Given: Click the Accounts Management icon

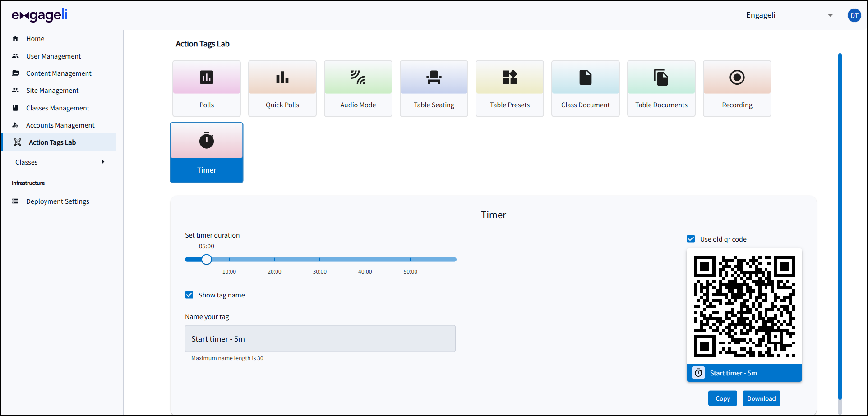Looking at the screenshot, I should coord(15,125).
